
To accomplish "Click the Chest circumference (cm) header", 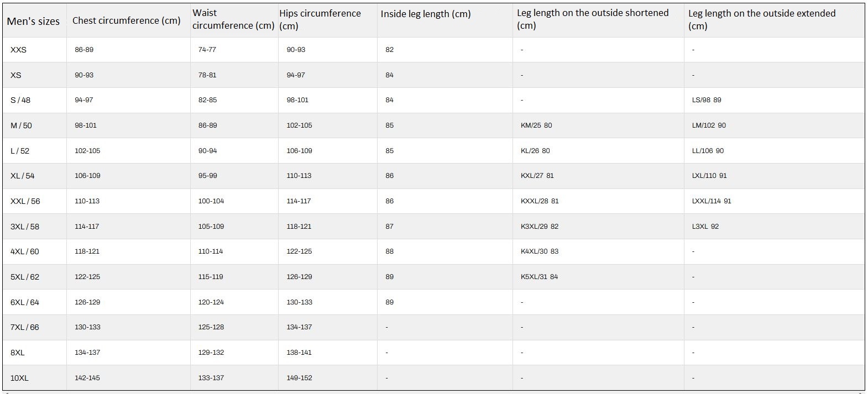I will 126,20.
